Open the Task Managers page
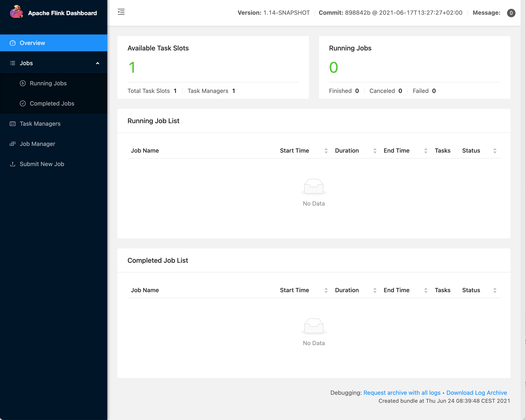 pyautogui.click(x=40, y=124)
